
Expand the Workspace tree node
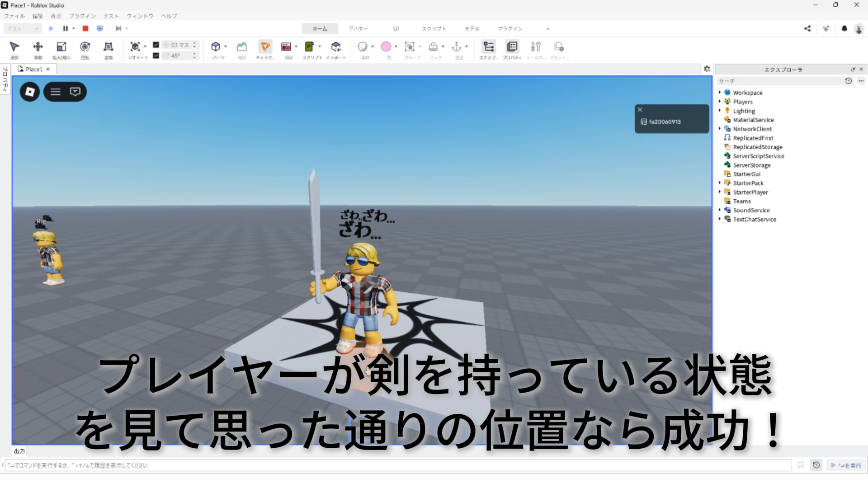point(720,92)
